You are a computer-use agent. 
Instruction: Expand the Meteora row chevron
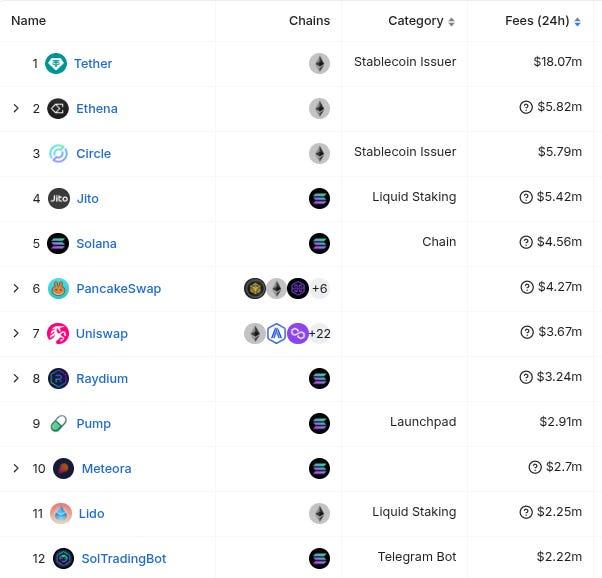point(16,469)
